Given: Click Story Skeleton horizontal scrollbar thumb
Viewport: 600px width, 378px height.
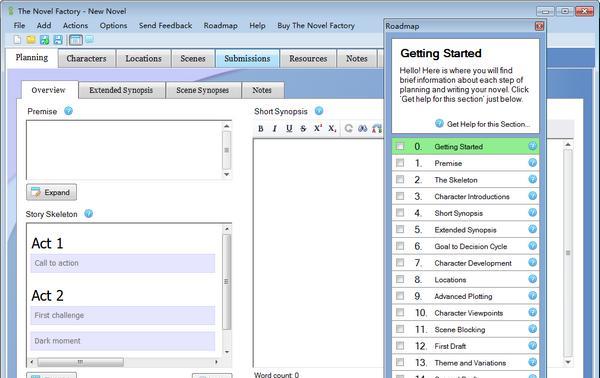Looking at the screenshot, I should tap(80, 362).
